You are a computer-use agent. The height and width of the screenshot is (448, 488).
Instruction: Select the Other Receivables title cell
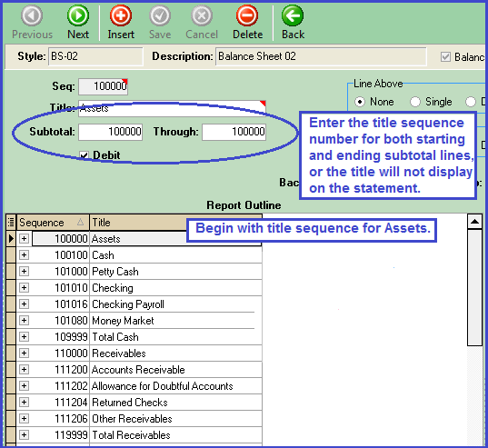(x=175, y=418)
